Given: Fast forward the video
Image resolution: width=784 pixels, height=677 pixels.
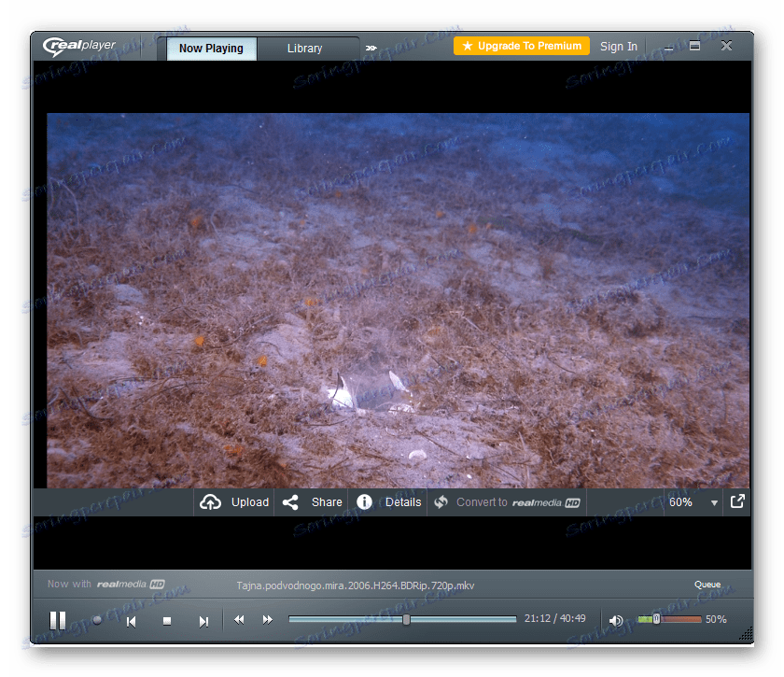Looking at the screenshot, I should point(268,620).
